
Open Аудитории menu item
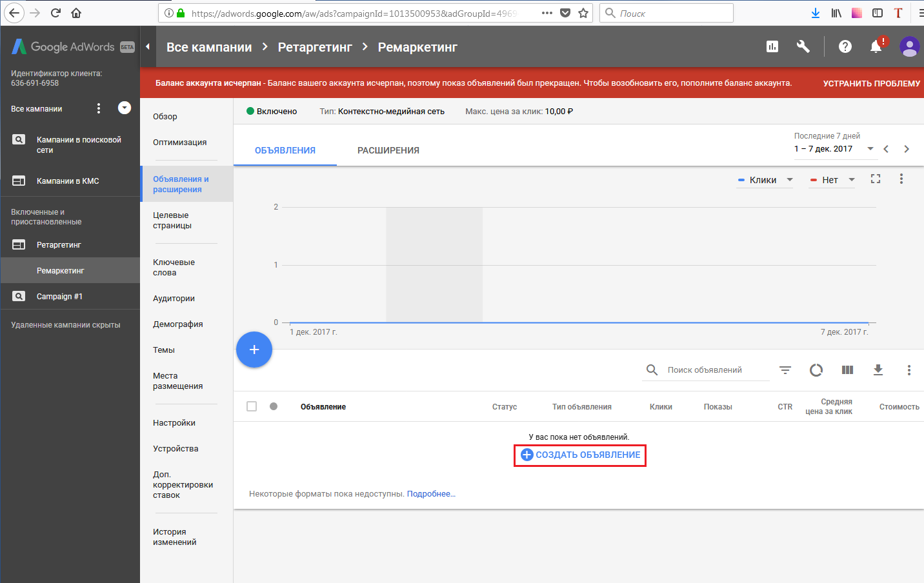pos(174,299)
